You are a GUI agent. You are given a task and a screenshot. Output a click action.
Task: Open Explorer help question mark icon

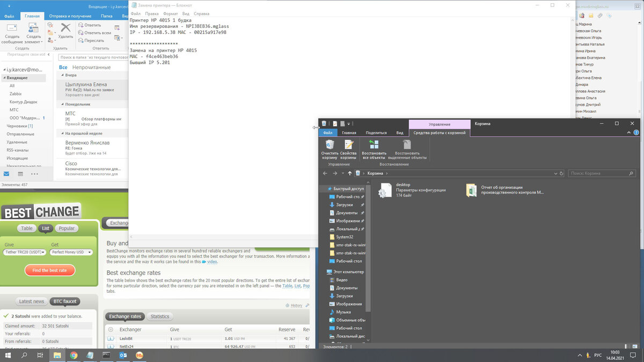pos(635,132)
